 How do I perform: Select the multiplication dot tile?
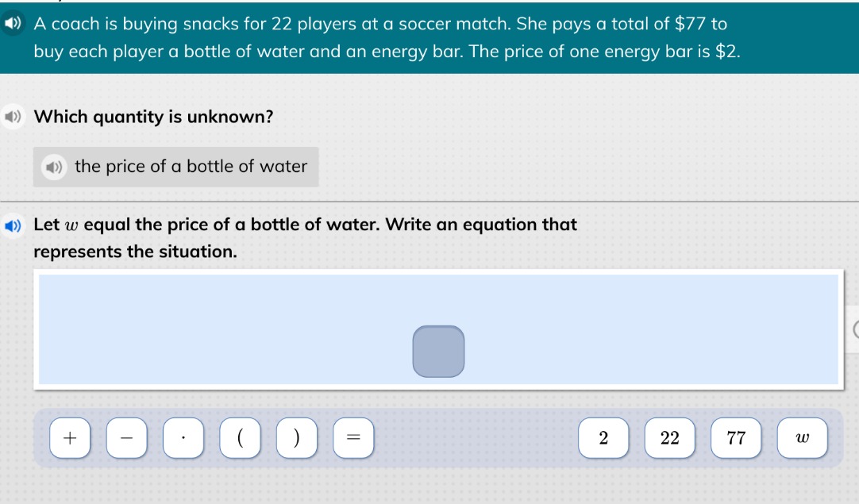click(x=183, y=437)
